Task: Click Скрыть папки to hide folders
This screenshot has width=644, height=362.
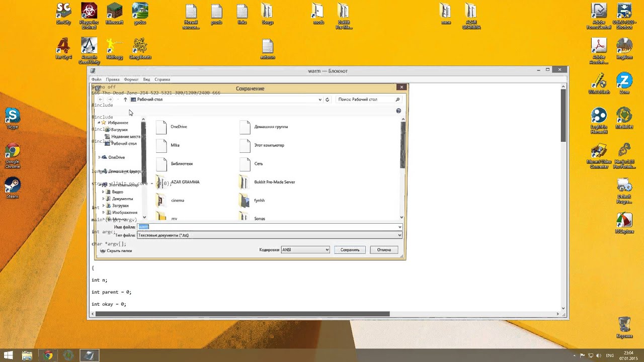Action: (x=116, y=251)
